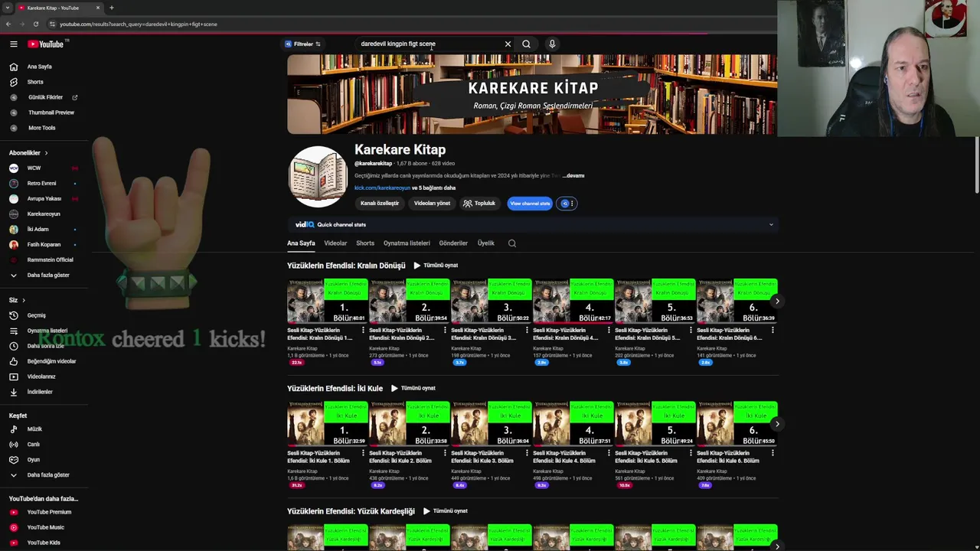Explore Oyun gaming category
Viewport: 980px width, 551px height.
(x=33, y=460)
